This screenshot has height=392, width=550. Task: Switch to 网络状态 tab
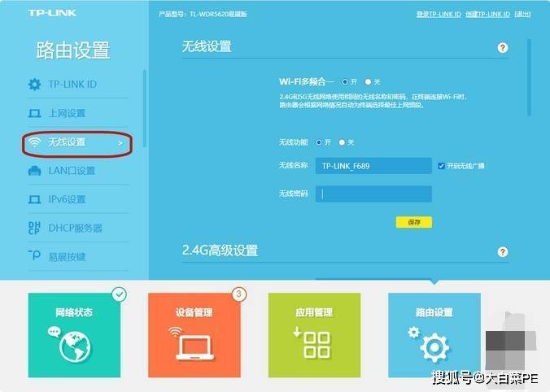(74, 335)
